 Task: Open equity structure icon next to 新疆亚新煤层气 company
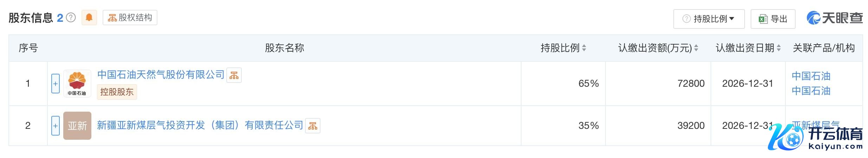(x=313, y=126)
